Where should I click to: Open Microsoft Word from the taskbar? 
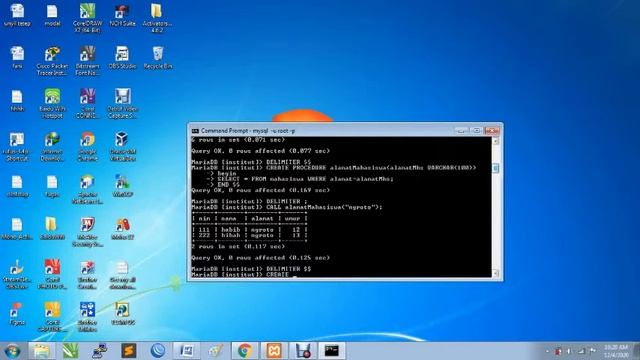[187, 351]
